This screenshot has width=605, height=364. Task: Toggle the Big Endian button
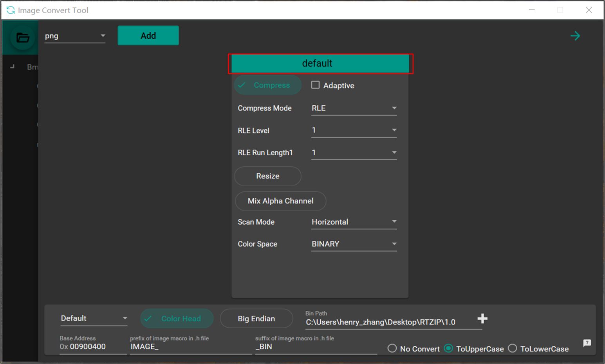click(x=256, y=319)
